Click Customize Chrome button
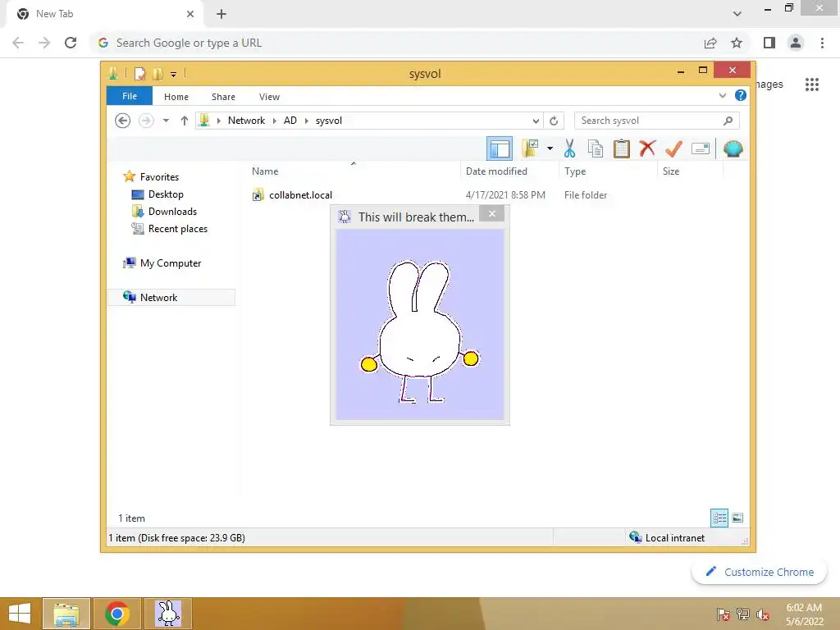This screenshot has width=840, height=630. (x=759, y=572)
